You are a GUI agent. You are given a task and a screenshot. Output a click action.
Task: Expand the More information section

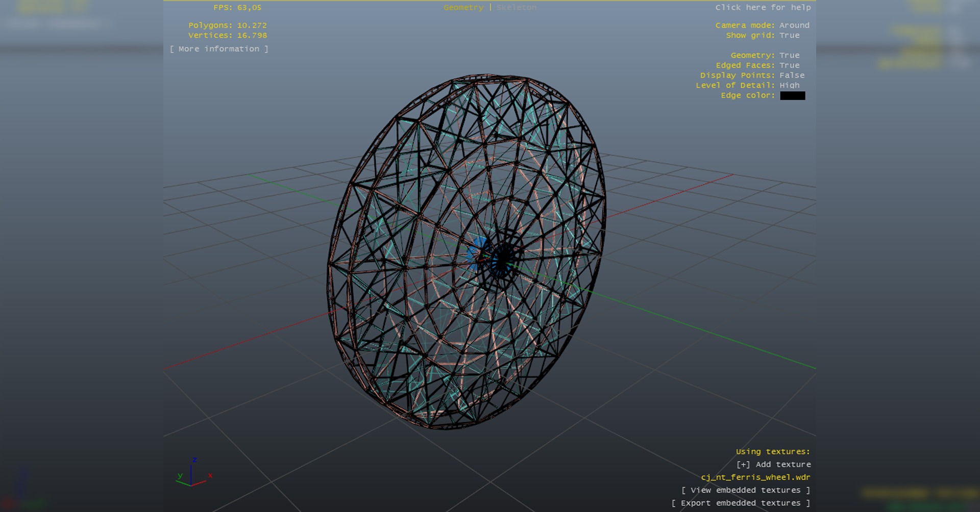pos(219,49)
